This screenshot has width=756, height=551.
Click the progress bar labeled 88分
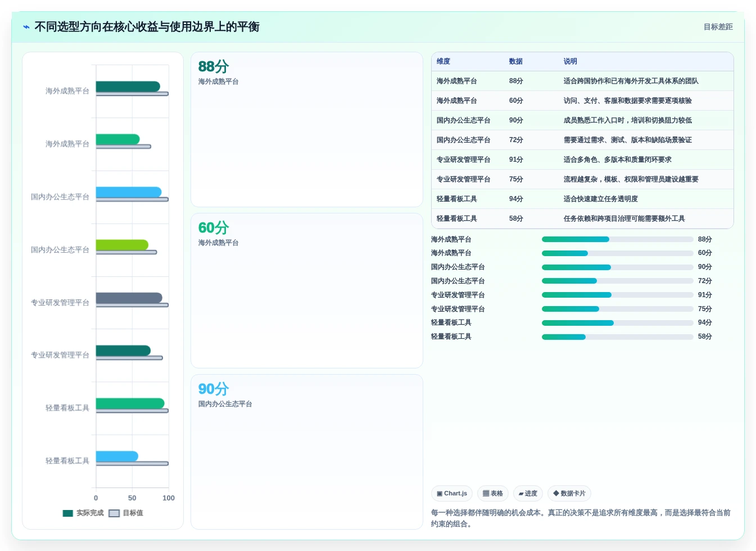click(617, 240)
